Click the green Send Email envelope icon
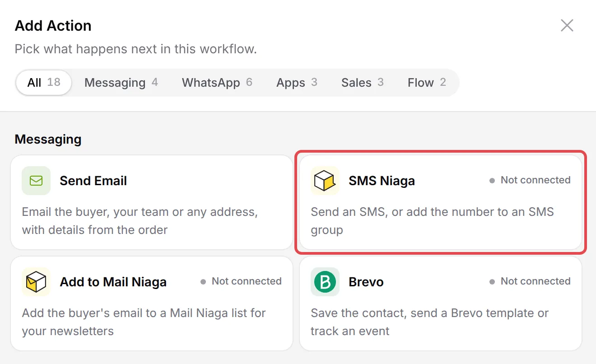The image size is (596, 364). point(36,181)
